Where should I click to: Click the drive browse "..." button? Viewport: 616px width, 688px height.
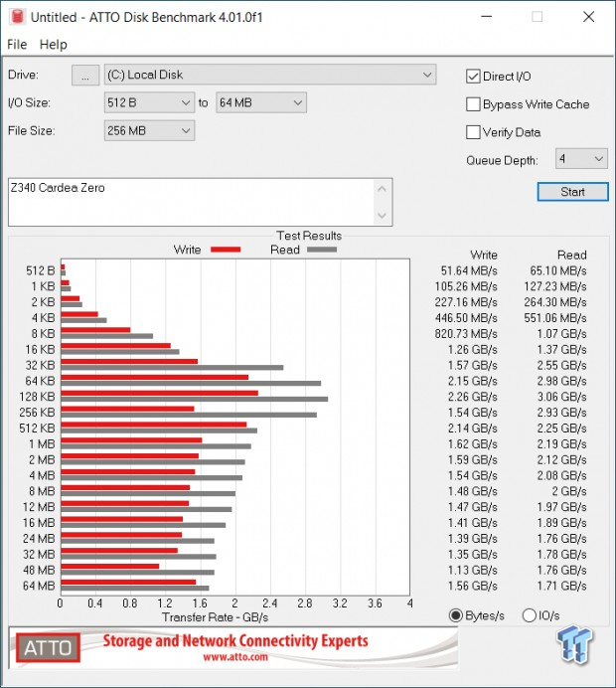[85, 75]
